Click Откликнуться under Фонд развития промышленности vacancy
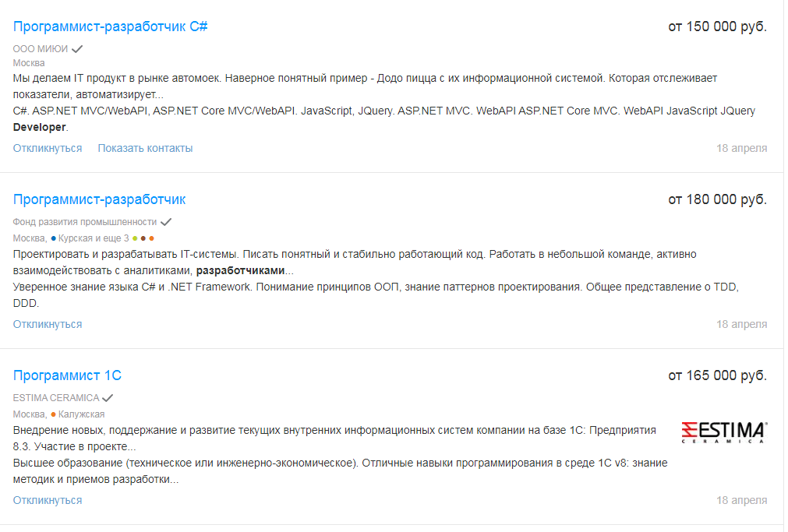 48,324
